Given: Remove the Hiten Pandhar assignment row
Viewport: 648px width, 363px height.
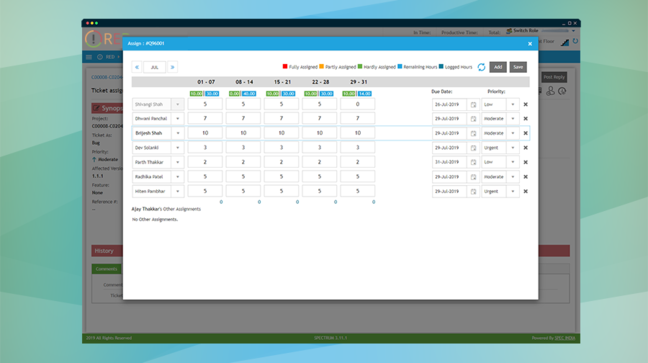Looking at the screenshot, I should pos(526,191).
